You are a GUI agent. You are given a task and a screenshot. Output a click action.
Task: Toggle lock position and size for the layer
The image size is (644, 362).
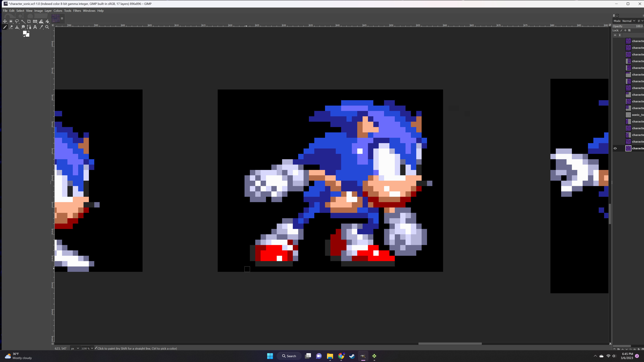click(625, 30)
